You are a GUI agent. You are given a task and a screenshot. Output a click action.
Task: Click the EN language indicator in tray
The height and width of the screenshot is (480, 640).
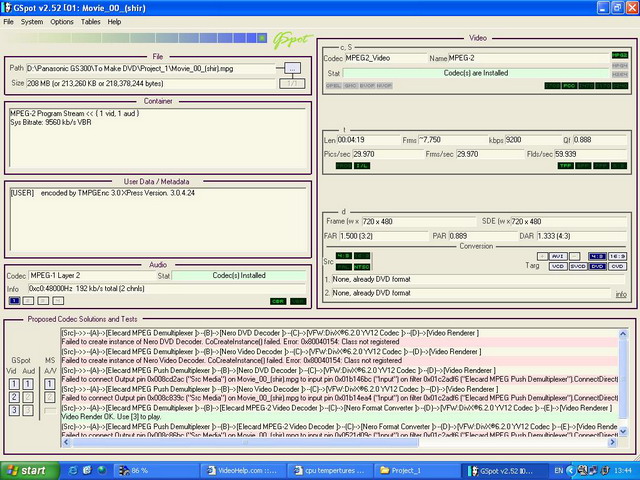click(559, 471)
